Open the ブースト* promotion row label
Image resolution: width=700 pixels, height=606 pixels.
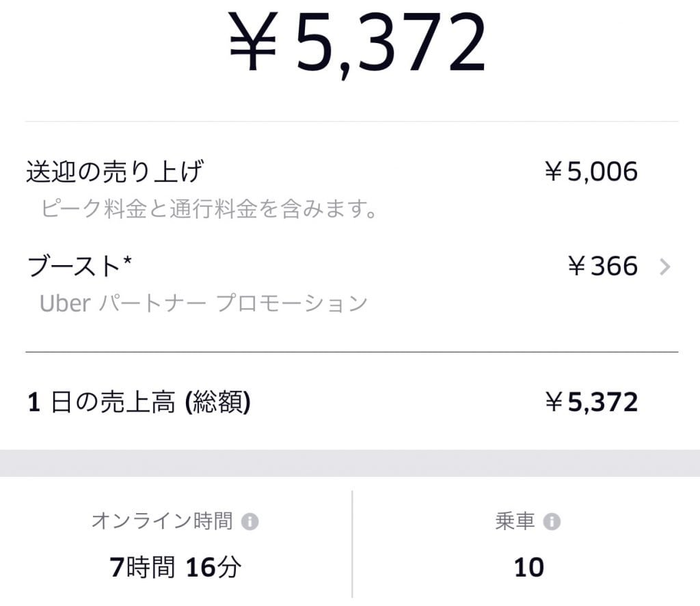tap(79, 266)
